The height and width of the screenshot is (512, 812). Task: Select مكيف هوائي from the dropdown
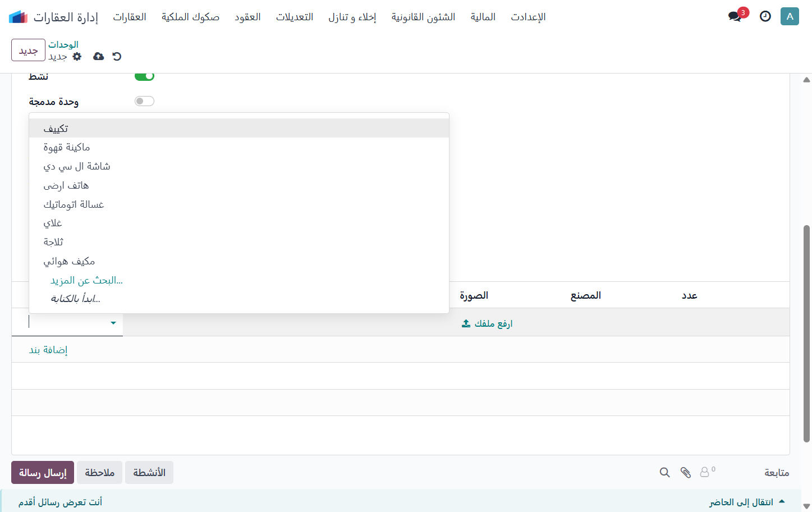click(239, 261)
